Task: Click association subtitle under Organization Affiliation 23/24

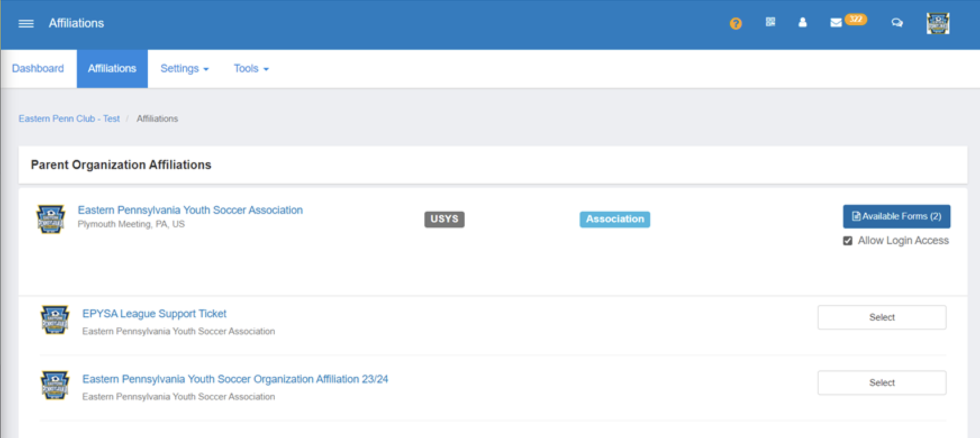Action: click(179, 396)
